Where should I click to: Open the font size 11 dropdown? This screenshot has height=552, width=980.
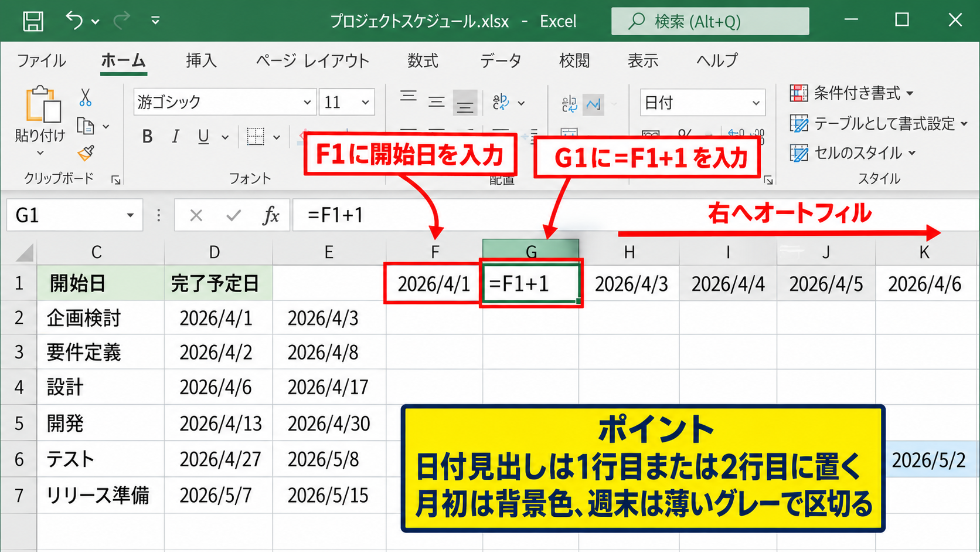coord(365,102)
